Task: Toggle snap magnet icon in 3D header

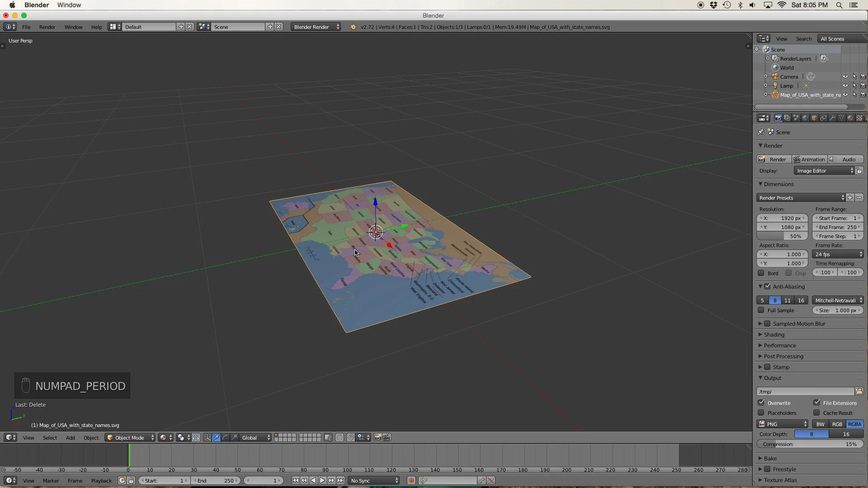Action: click(x=351, y=437)
